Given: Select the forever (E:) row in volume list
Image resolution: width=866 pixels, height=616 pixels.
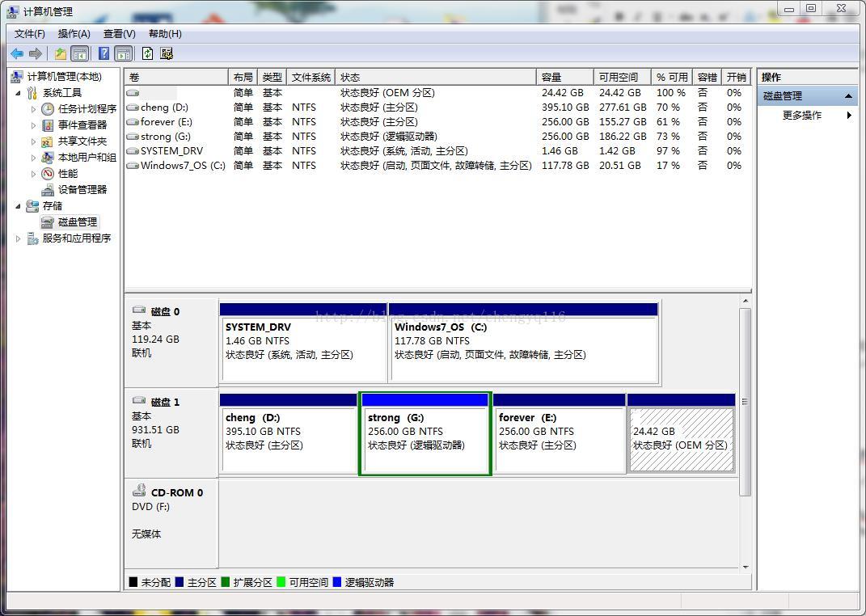Looking at the screenshot, I should [x=437, y=121].
